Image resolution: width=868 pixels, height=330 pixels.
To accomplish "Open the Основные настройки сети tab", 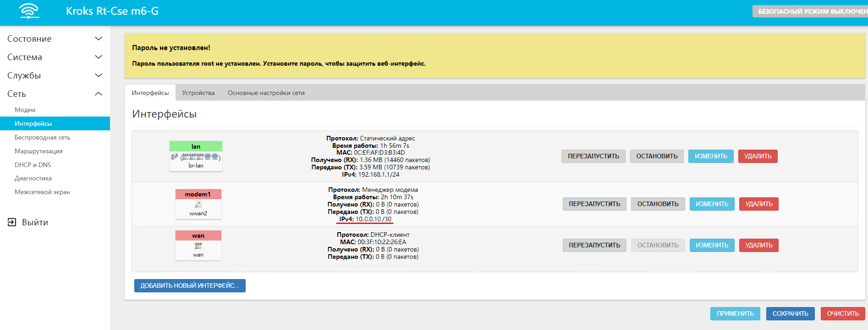I will point(266,93).
